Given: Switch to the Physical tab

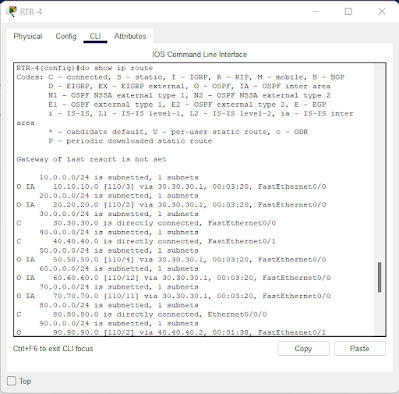Looking at the screenshot, I should (28, 36).
